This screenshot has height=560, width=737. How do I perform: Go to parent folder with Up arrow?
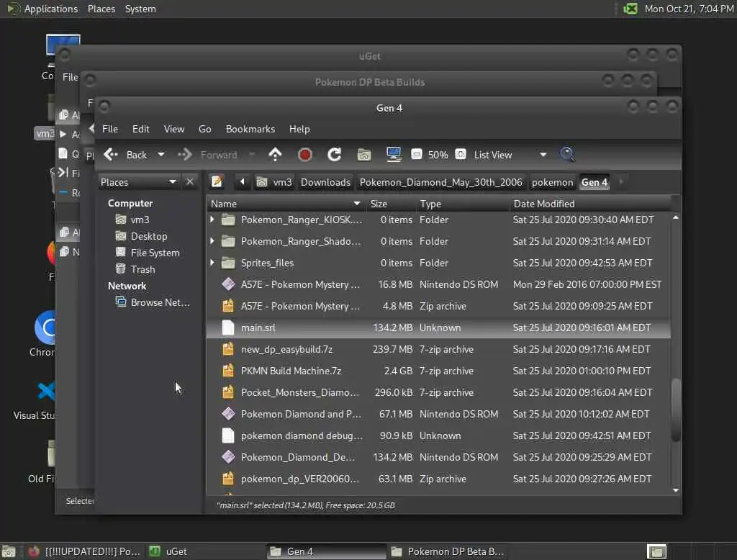tap(275, 155)
